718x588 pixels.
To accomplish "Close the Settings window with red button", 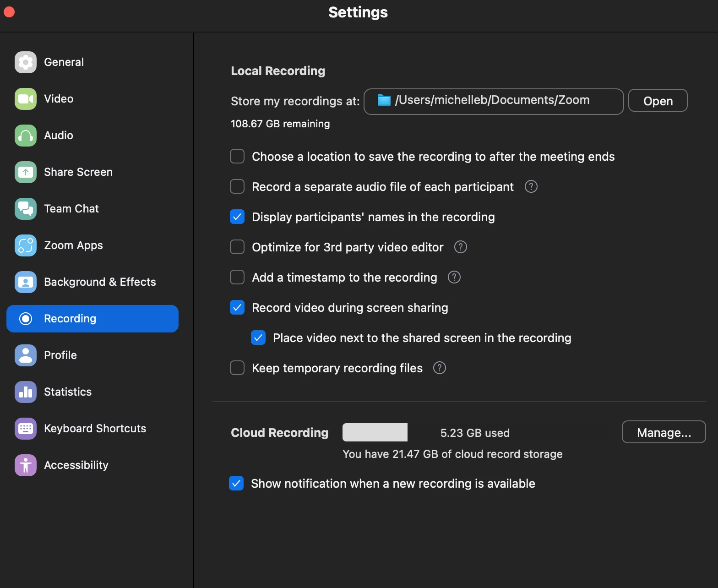I will [x=9, y=12].
